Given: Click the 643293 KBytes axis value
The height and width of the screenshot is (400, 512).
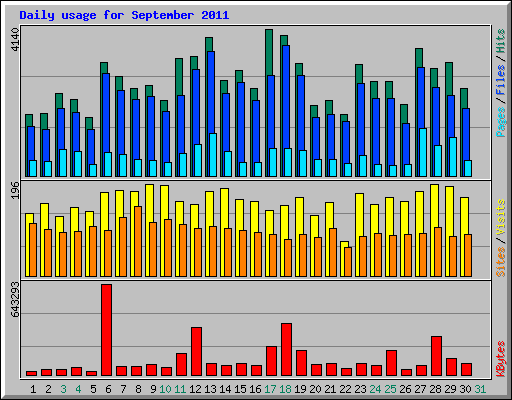Looking at the screenshot, I should 15,299.
